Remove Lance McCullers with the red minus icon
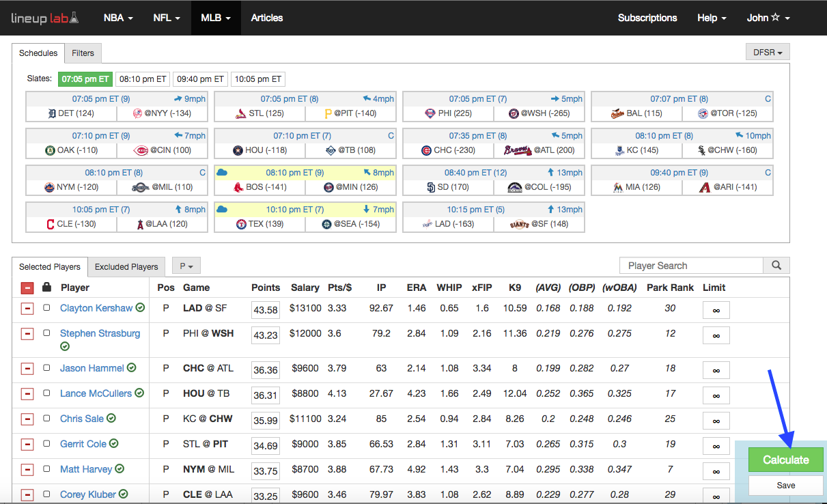Image resolution: width=827 pixels, height=504 pixels. click(27, 394)
